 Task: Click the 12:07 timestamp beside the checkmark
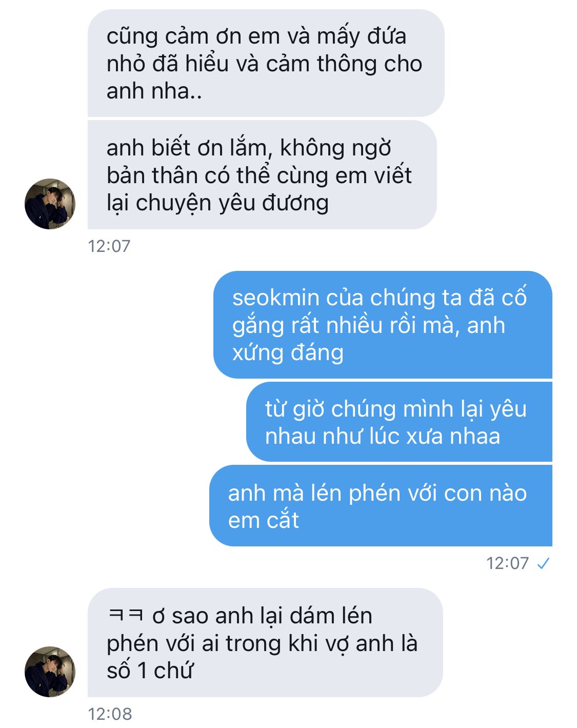tap(507, 563)
